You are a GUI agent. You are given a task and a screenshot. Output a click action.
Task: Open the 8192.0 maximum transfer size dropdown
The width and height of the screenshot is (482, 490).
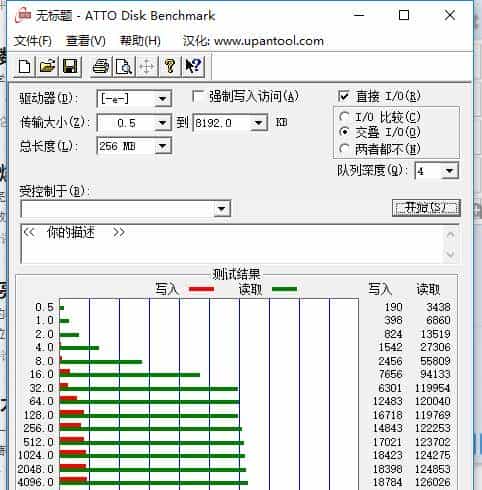pyautogui.click(x=258, y=123)
